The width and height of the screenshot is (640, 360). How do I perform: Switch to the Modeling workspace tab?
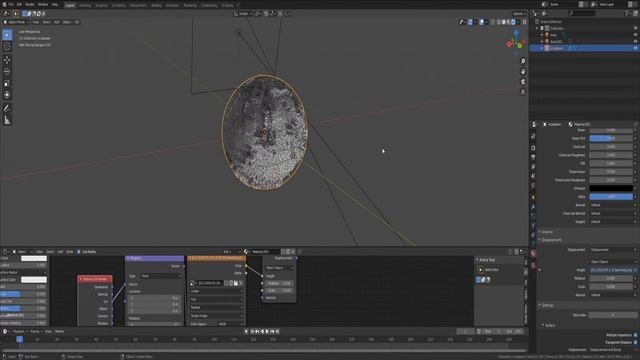[x=85, y=5]
